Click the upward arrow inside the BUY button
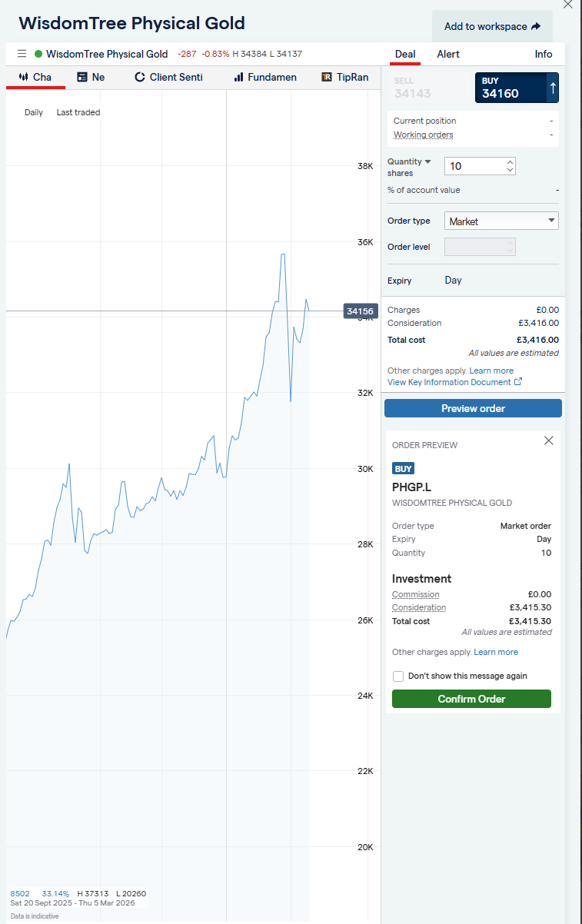Image resolution: width=582 pixels, height=924 pixels. point(552,88)
